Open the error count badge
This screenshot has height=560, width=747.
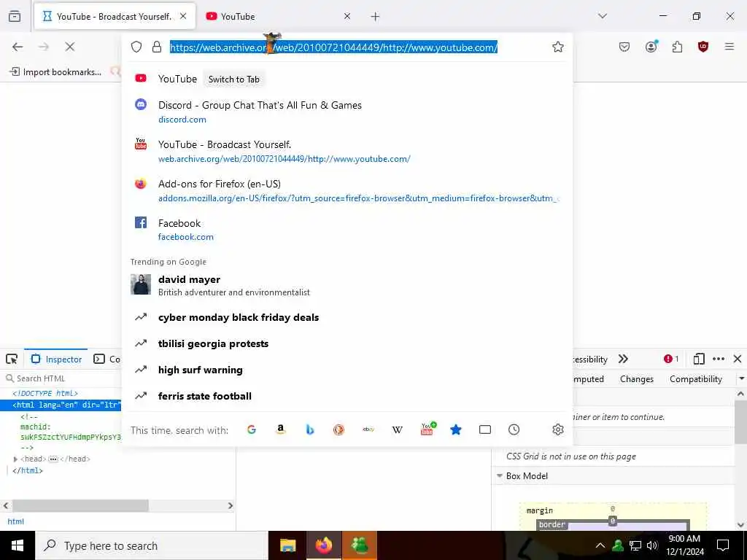[x=671, y=359]
